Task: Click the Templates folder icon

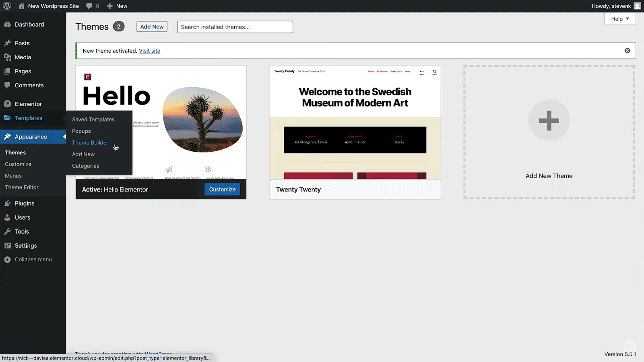Action: (x=7, y=118)
